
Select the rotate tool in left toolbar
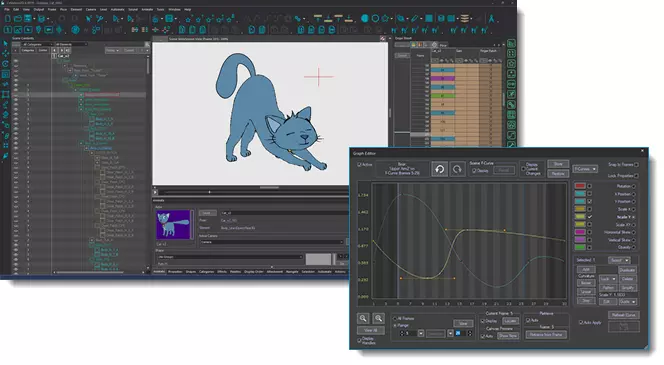(6, 64)
